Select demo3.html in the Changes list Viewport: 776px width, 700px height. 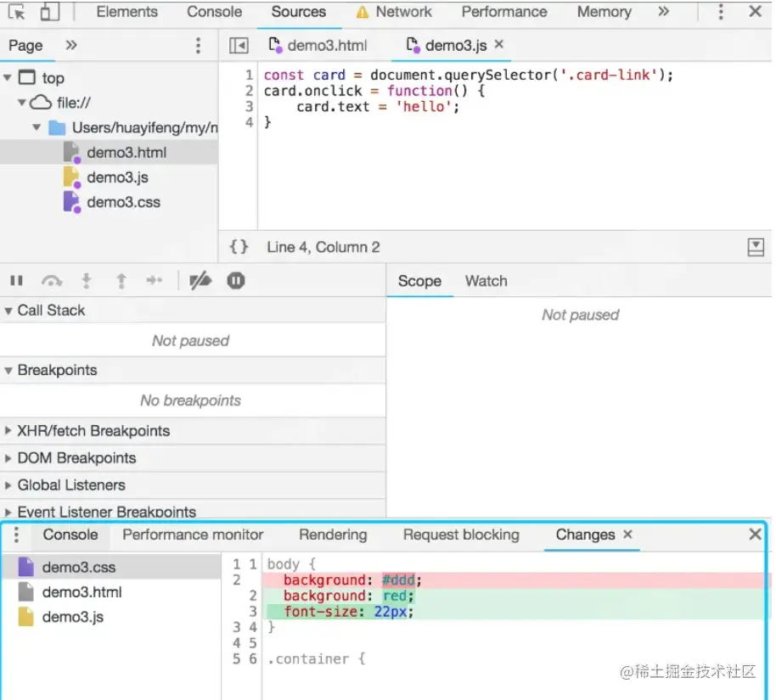(111, 591)
